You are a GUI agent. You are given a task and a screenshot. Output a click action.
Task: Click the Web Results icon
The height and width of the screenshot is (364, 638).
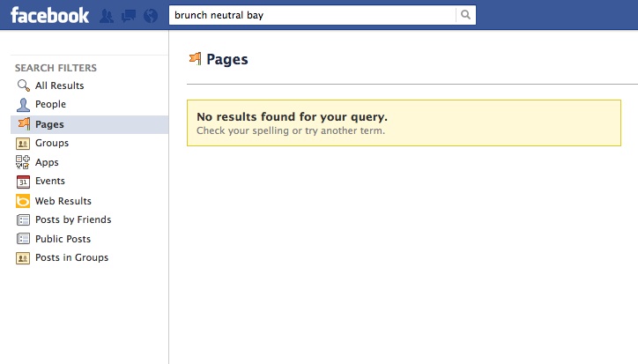tap(24, 201)
